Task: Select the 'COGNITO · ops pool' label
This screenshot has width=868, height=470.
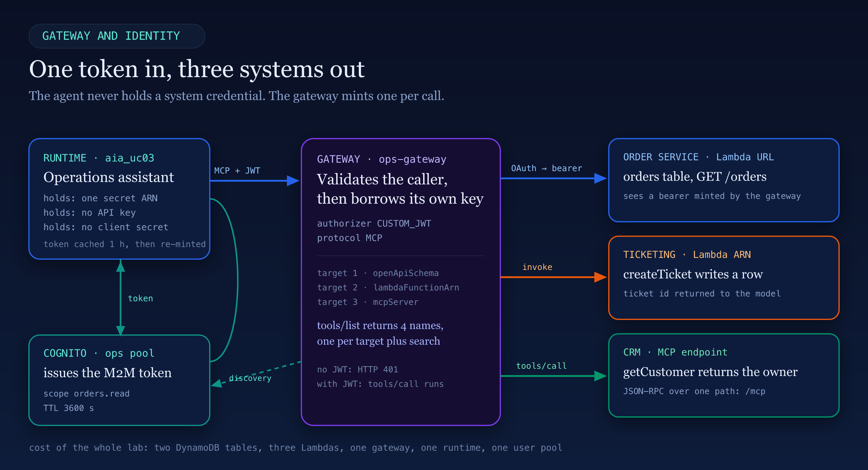Action: click(x=99, y=353)
